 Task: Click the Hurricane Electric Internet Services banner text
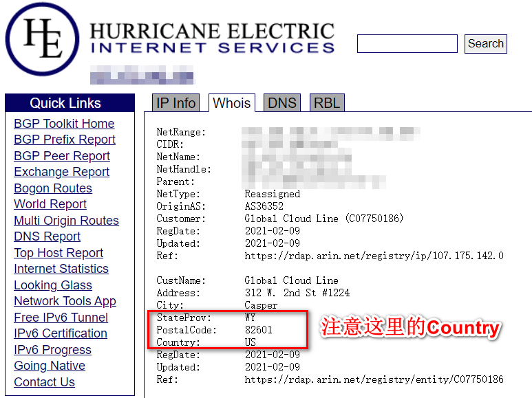(x=213, y=38)
